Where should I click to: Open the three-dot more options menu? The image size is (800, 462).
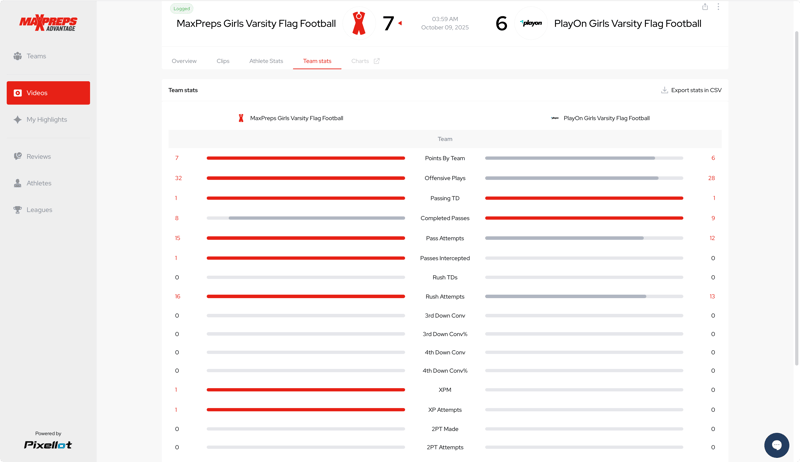point(718,7)
